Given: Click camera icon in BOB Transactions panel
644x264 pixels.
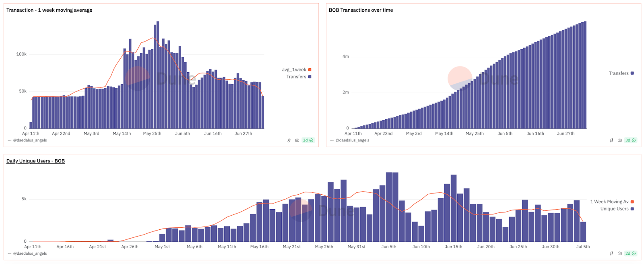Looking at the screenshot, I should [619, 140].
